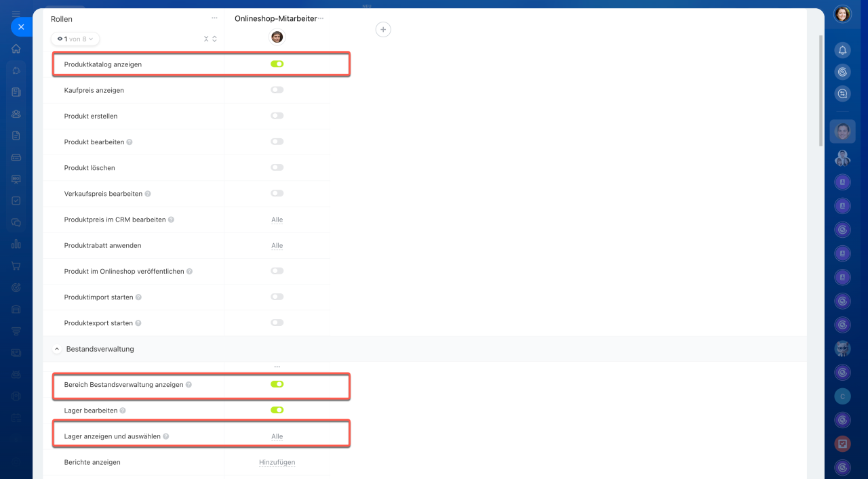Screen dimensions: 868x479
Task: Enable Produktexport starten toggle
Action: coord(277,322)
